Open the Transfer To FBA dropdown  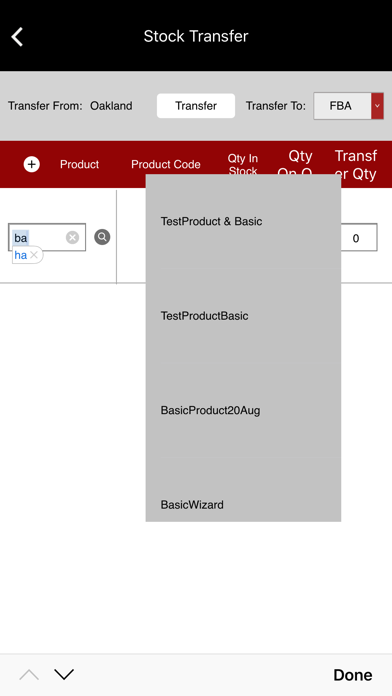point(348,106)
